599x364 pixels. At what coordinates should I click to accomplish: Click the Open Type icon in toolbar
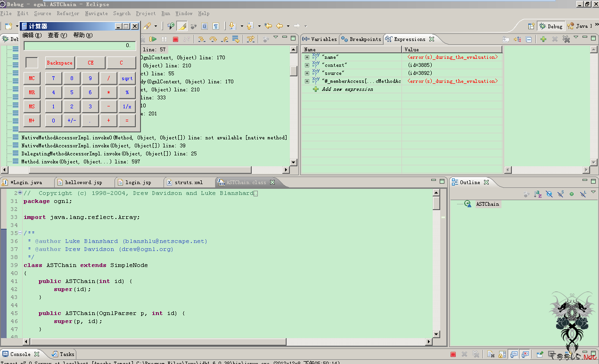[171, 26]
